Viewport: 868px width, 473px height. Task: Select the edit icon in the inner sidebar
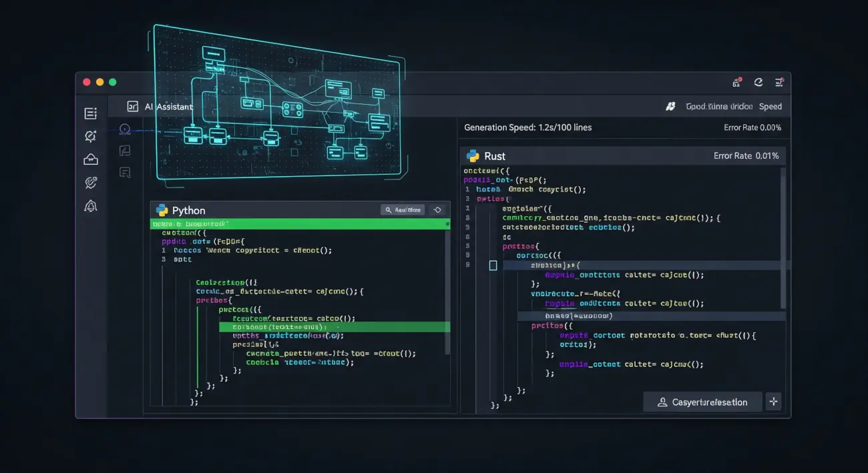125,149
